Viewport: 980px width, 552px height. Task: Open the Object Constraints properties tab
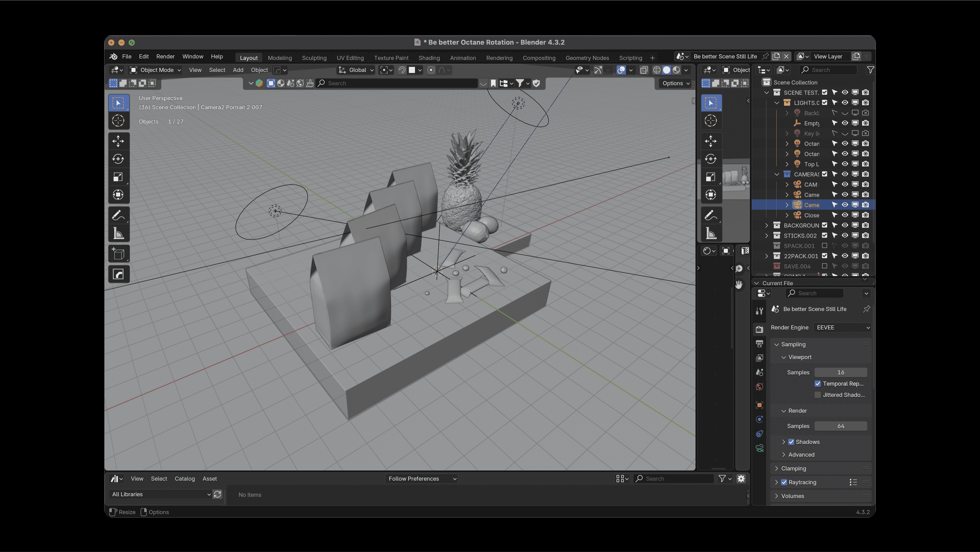[759, 434]
